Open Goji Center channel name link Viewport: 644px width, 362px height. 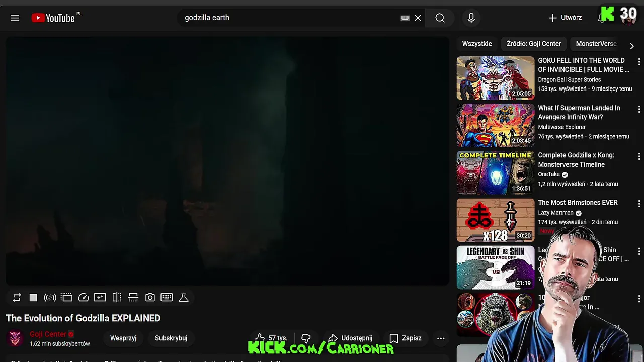(x=48, y=334)
